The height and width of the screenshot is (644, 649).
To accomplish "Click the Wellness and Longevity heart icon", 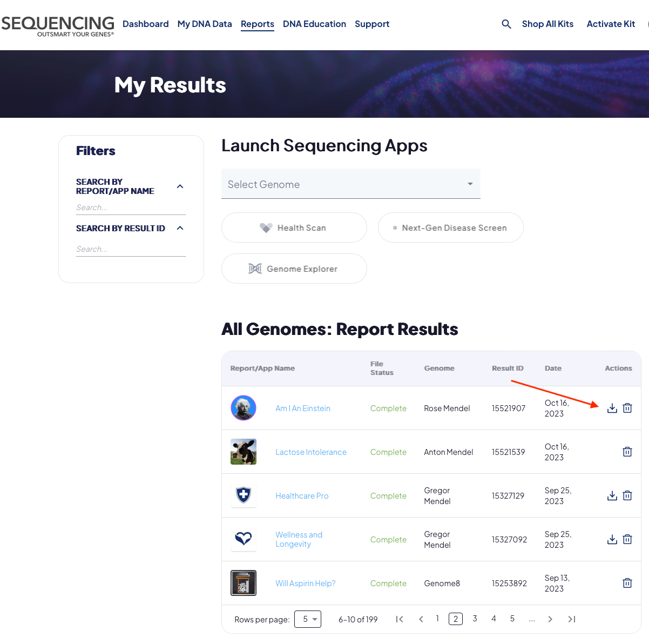I will [x=244, y=539].
